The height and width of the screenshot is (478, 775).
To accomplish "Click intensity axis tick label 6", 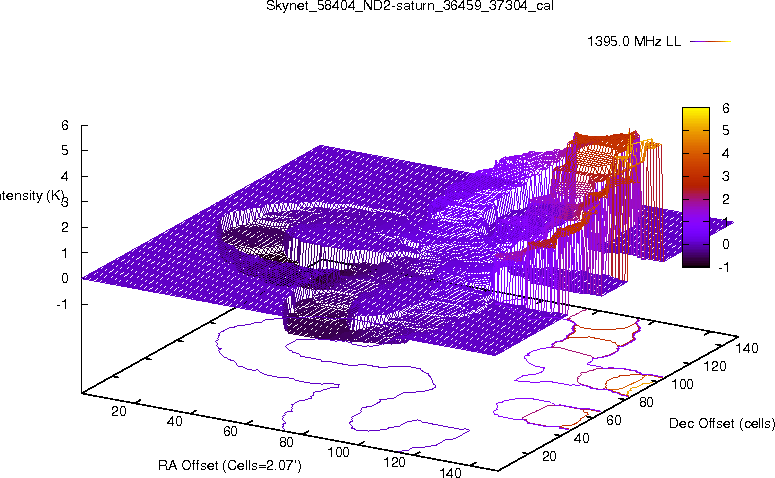I will 65,125.
